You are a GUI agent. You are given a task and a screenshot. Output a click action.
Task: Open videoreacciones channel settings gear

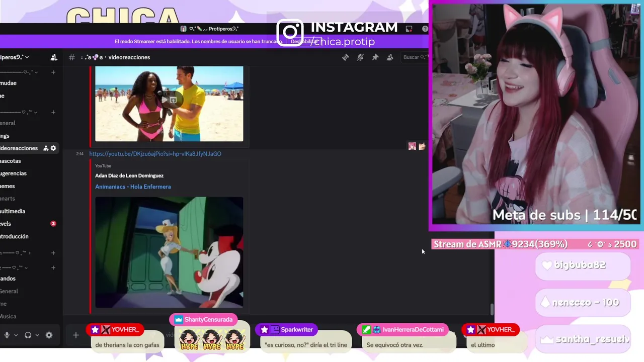click(53, 148)
